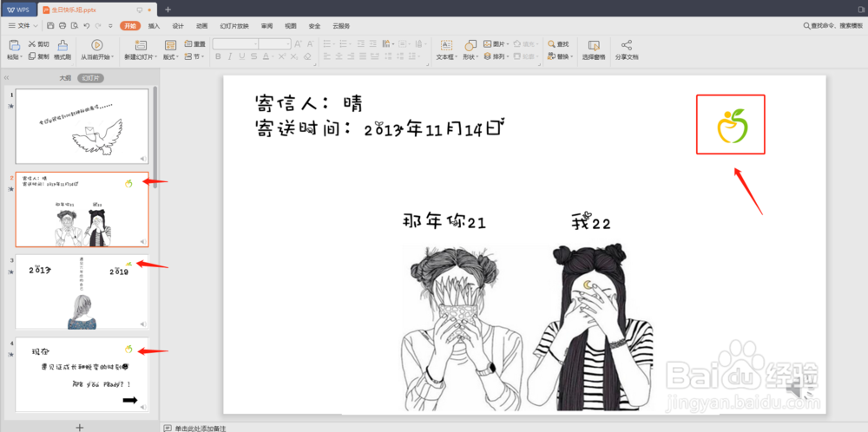Expand the 节 section dropdown
This screenshot has width=868, height=432.
(194, 56)
